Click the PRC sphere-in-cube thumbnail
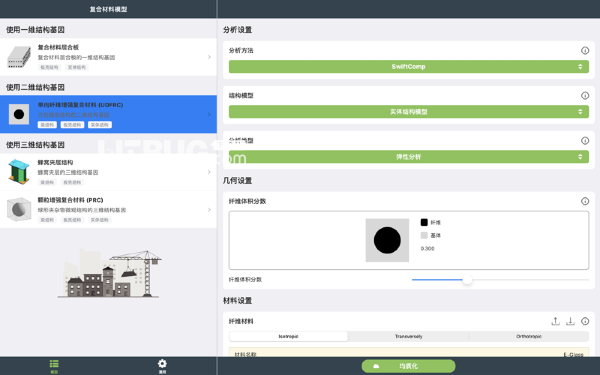Viewport: 600px width, 375px height. (19, 209)
